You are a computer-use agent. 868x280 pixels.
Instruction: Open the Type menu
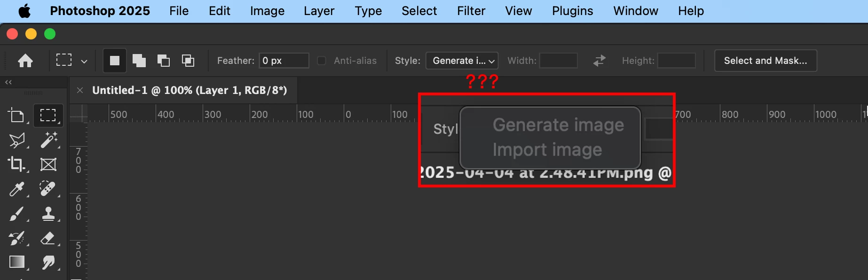pyautogui.click(x=368, y=11)
